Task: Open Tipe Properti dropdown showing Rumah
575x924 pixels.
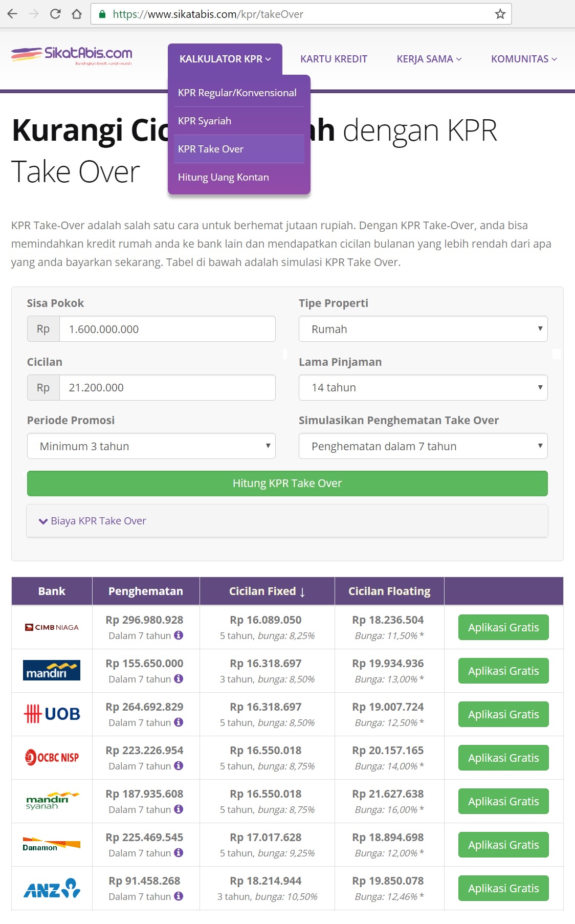Action: click(423, 329)
